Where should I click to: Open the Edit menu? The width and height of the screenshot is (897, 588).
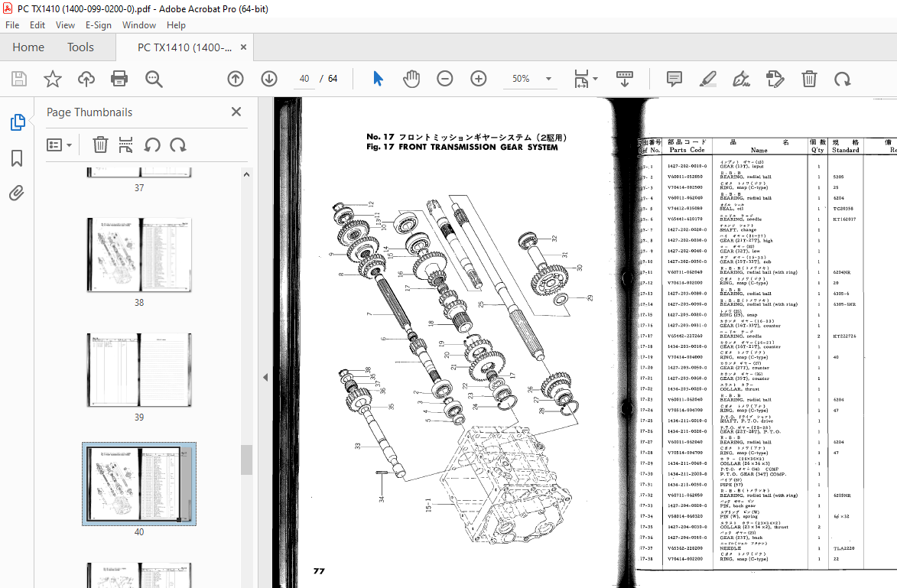pyautogui.click(x=37, y=25)
